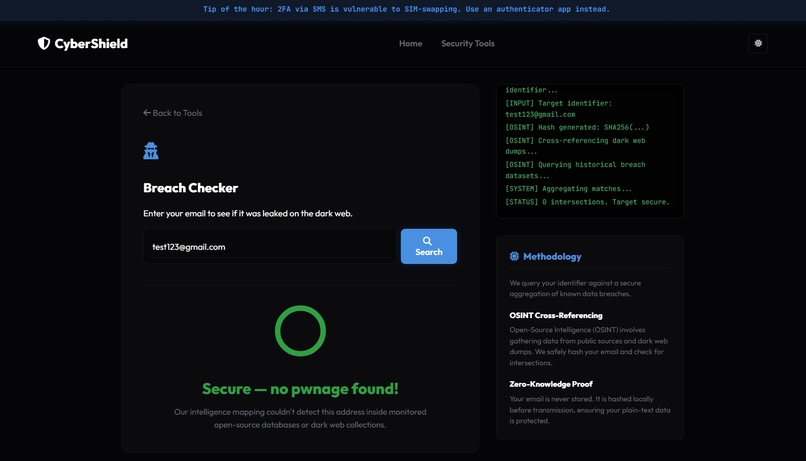The width and height of the screenshot is (806, 461).
Task: Click 'Enter your email to see if it was leaked' text
Action: 248,213
